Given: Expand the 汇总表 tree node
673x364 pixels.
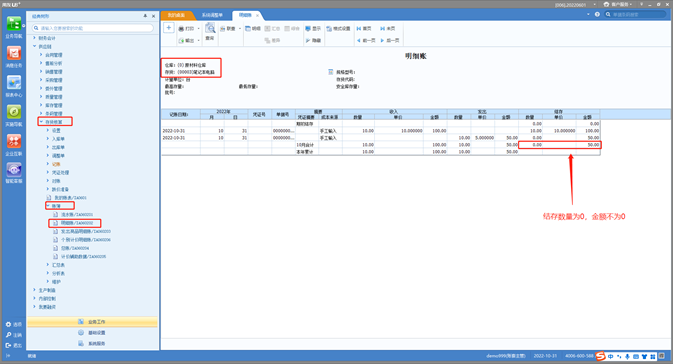Looking at the screenshot, I should [48, 265].
